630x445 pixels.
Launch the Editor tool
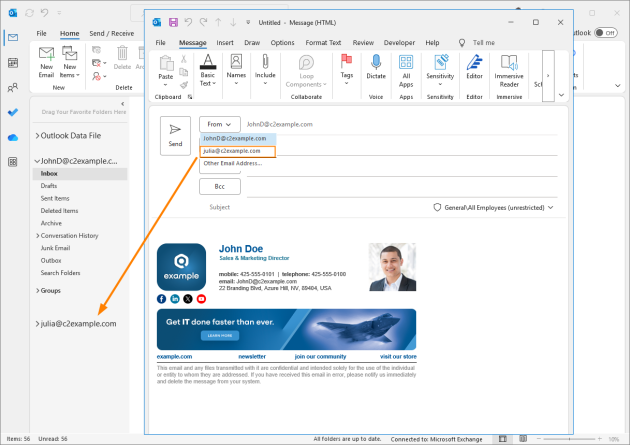click(475, 67)
